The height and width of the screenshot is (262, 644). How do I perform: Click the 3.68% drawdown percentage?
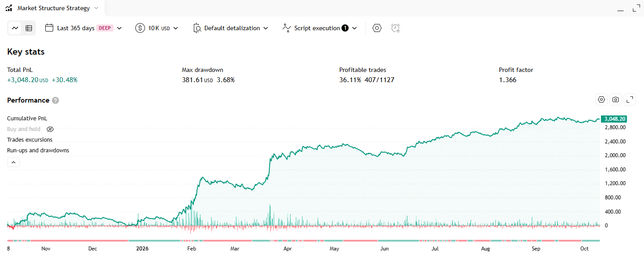coord(226,80)
